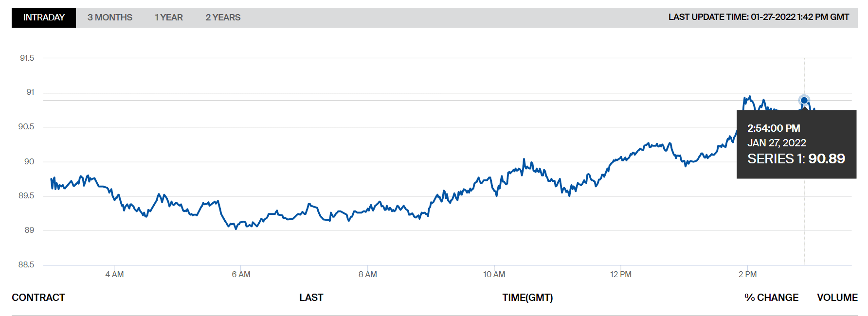Click the 8 AM axis label
868x316 pixels.
tap(368, 274)
